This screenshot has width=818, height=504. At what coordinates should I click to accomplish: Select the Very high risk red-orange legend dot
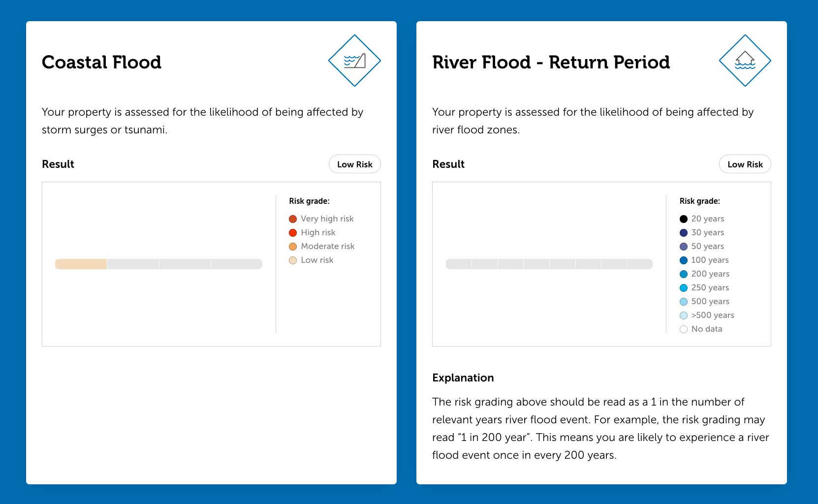pos(292,219)
